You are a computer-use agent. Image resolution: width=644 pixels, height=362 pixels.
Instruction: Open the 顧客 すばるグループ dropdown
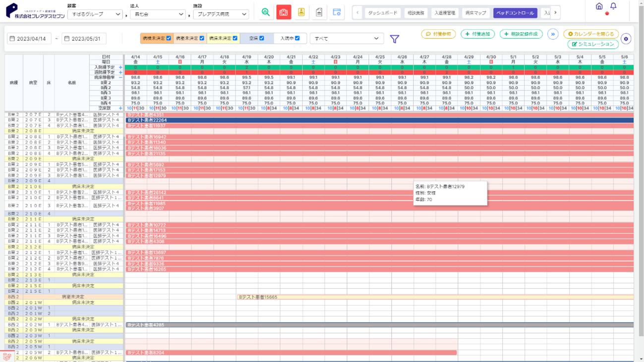(x=95, y=14)
